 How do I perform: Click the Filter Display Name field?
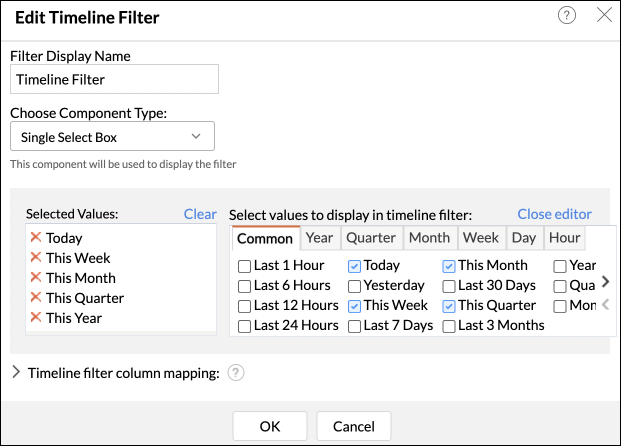114,79
